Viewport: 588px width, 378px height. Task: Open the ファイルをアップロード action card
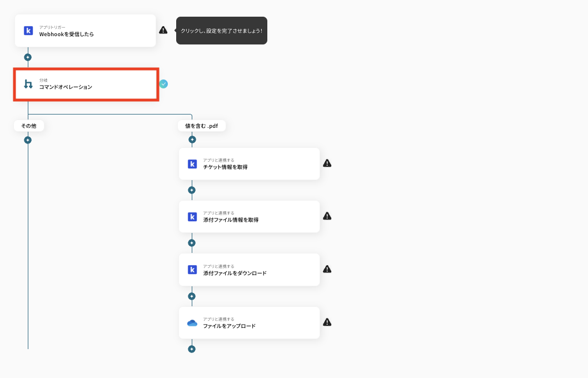click(250, 323)
